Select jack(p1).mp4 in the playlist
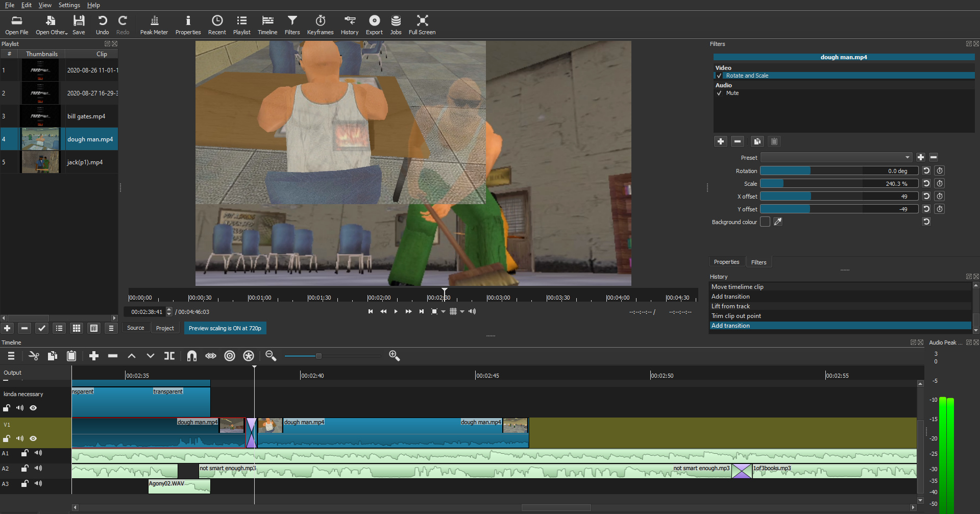The image size is (980, 514). [59, 162]
